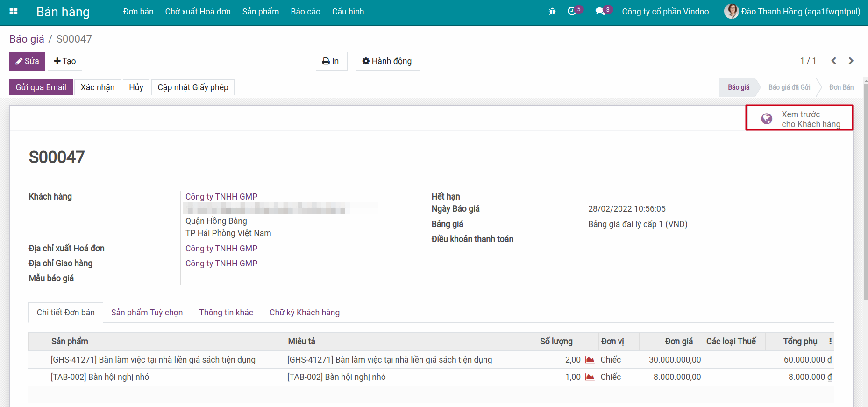Switch company Công ty cổ phần Vindoo
The width and height of the screenshot is (868, 407).
pyautogui.click(x=665, y=12)
